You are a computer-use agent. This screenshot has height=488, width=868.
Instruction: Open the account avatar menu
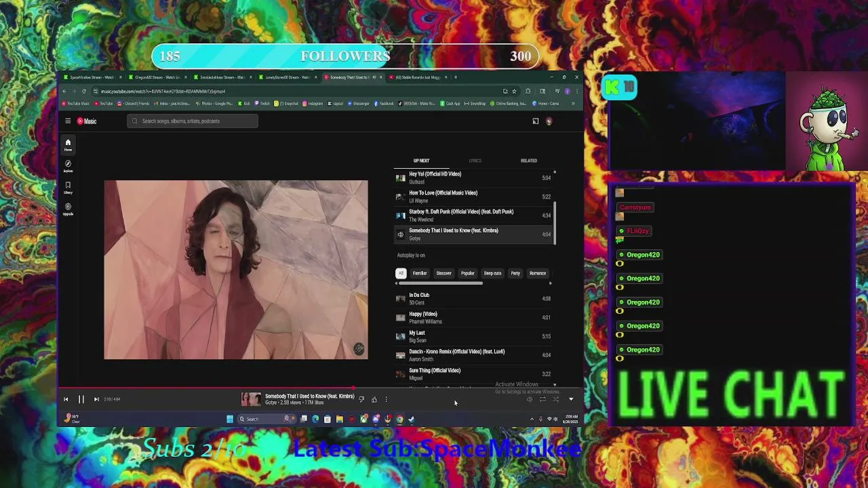pos(549,121)
